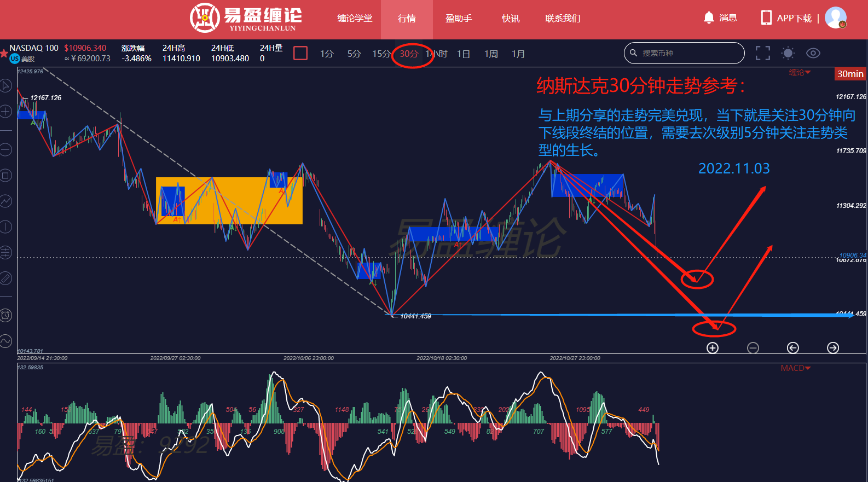Select the cursor arrow drawing tool

[5, 85]
